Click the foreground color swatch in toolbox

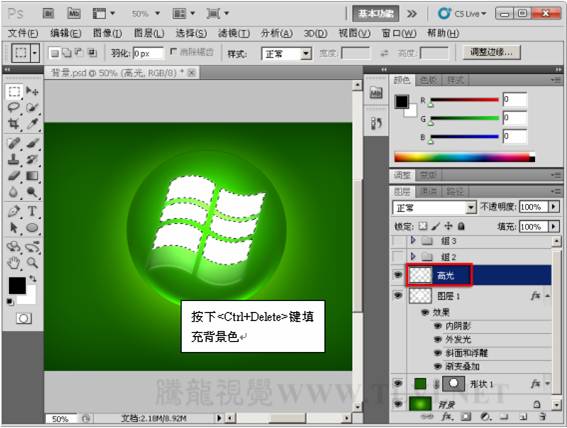(x=17, y=286)
